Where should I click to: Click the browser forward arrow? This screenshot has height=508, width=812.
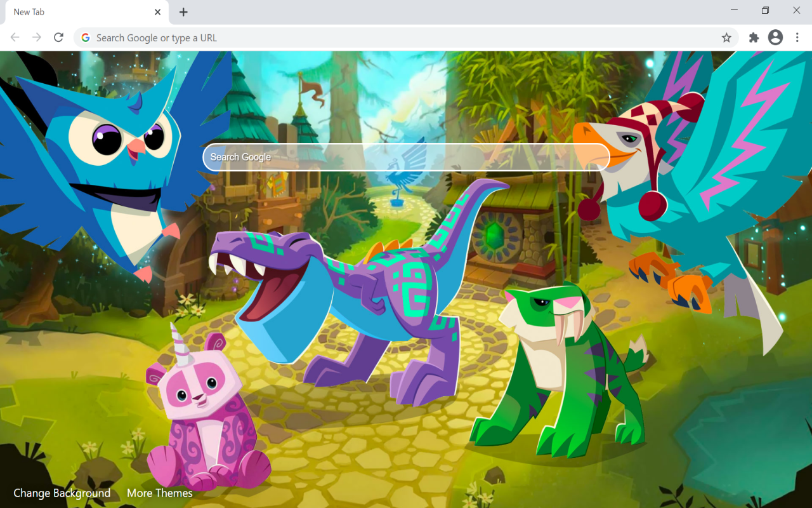37,37
